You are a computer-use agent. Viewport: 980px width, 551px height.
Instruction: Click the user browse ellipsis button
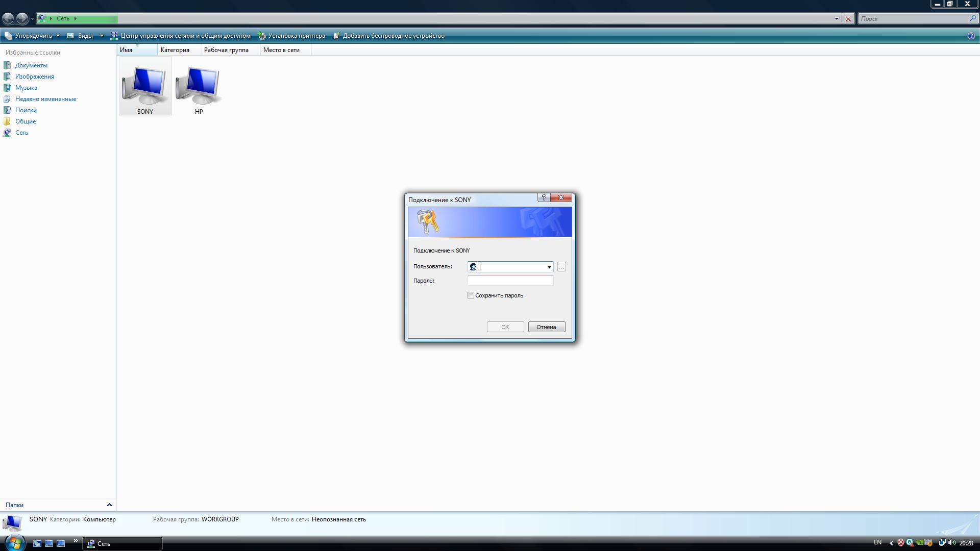point(561,267)
